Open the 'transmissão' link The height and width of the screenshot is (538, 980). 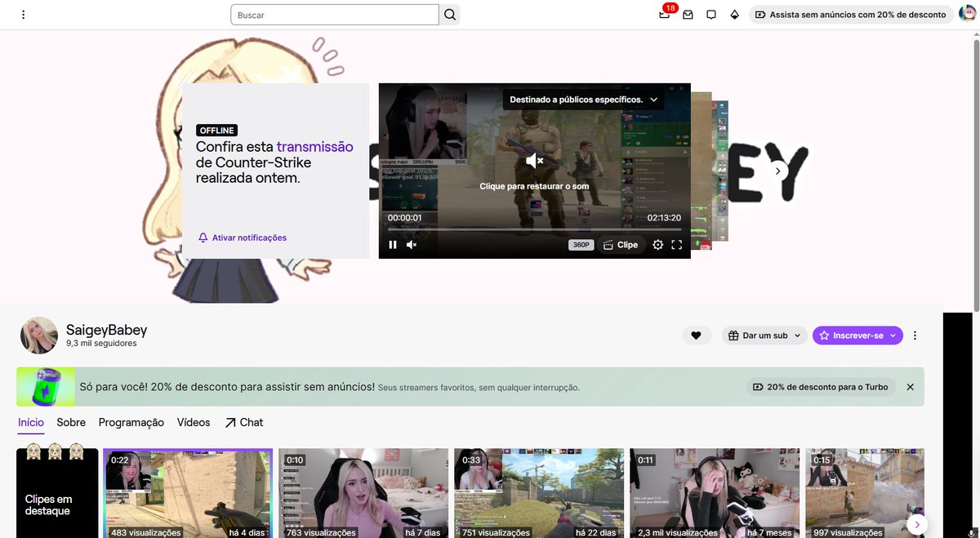[x=314, y=147]
